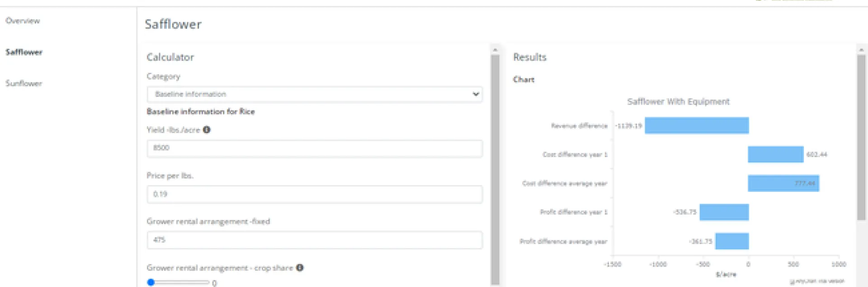
Task: Click the Revenue difference bar in chart
Action: pyautogui.click(x=696, y=125)
